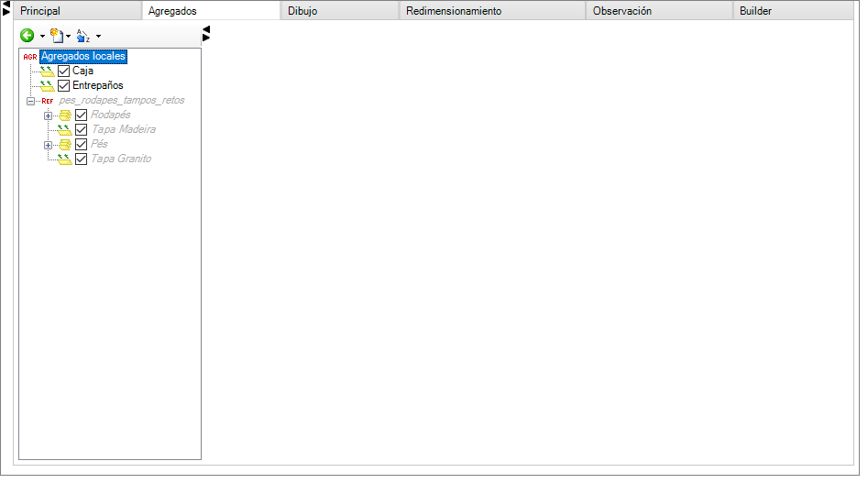Uncheck the Caja checkbox

[63, 71]
